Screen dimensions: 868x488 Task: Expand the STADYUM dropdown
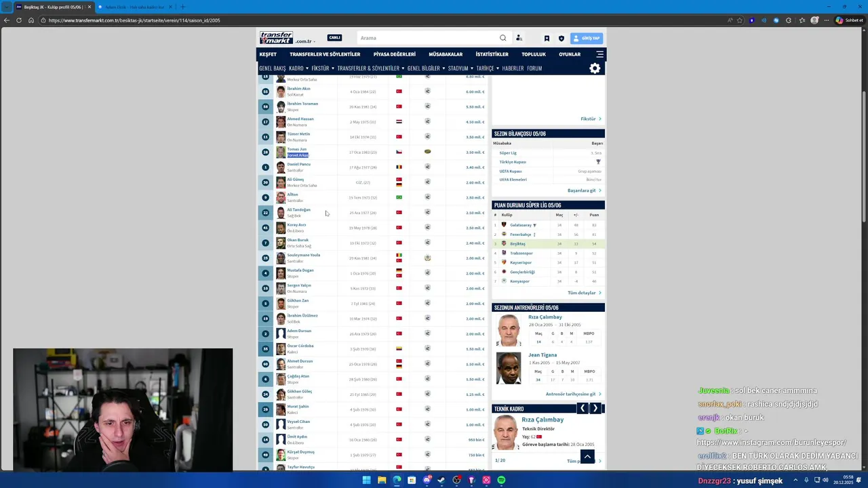[x=460, y=68]
